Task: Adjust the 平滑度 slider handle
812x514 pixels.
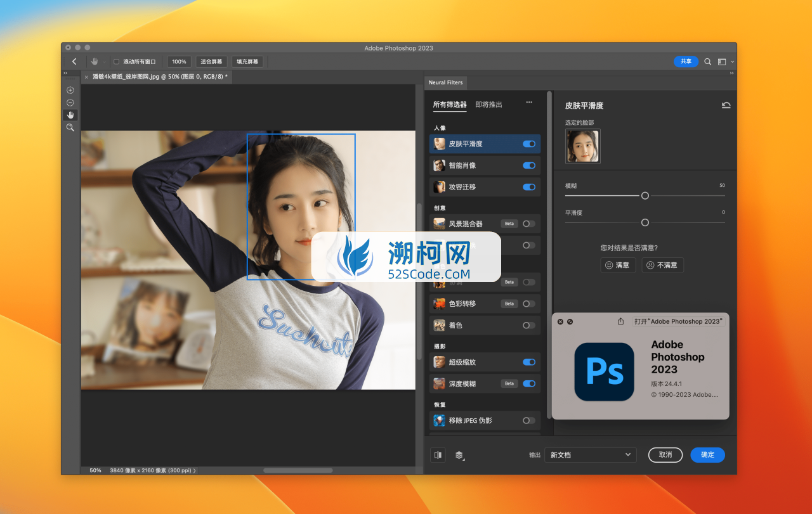Action: (645, 222)
